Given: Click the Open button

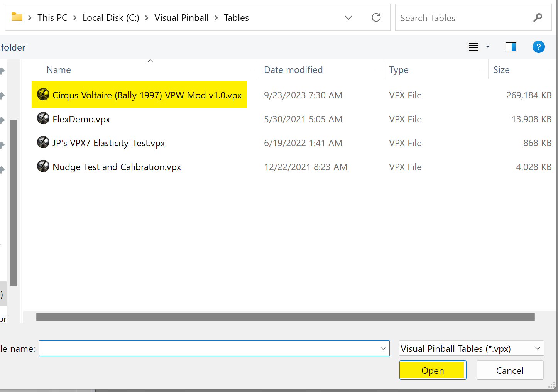Looking at the screenshot, I should [x=433, y=370].
